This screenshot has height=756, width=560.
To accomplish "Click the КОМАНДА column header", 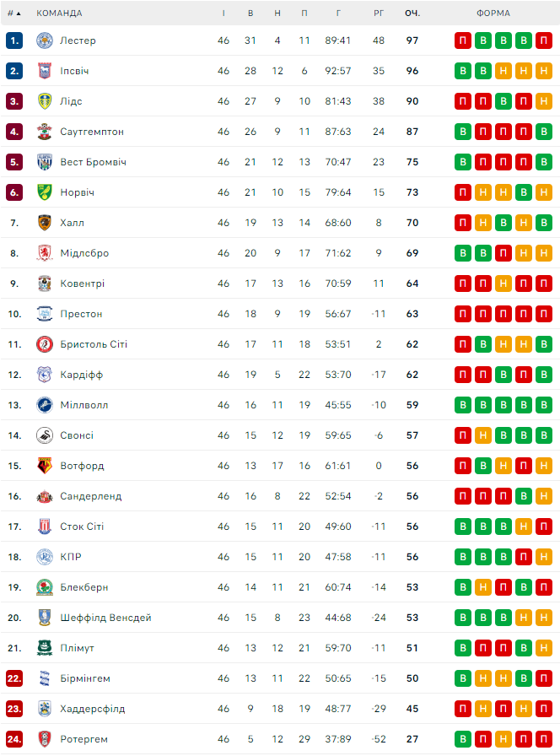I will 59,13.
